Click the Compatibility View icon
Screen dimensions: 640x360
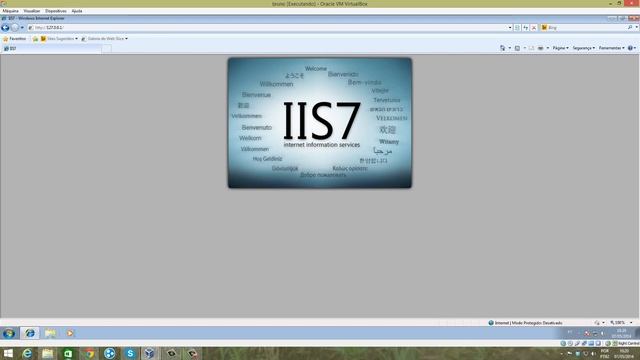coord(518,28)
